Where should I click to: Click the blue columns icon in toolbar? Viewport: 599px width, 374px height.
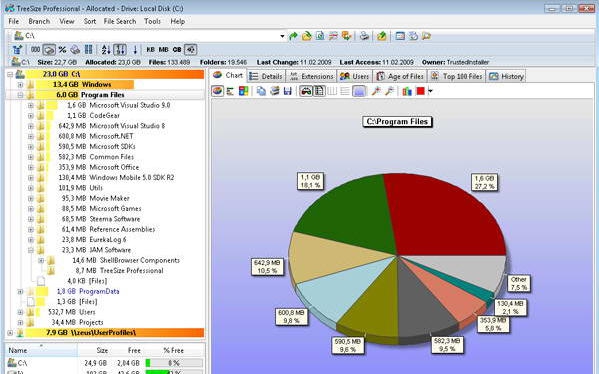click(89, 50)
